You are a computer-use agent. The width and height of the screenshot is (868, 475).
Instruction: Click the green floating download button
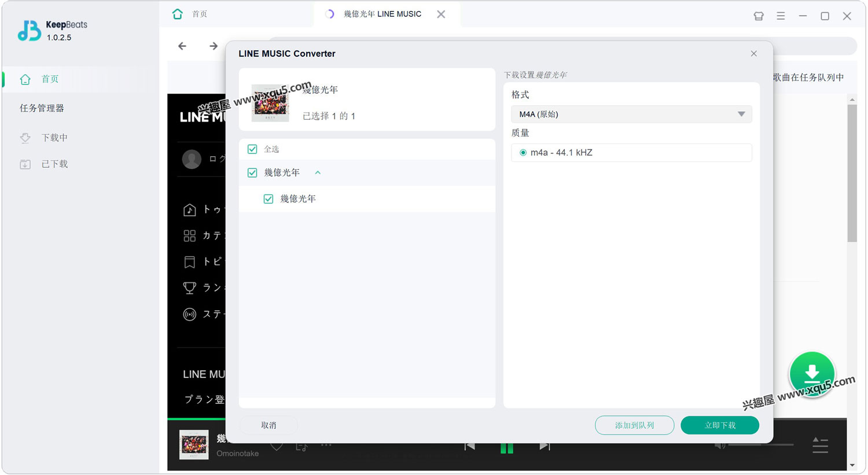click(x=812, y=374)
